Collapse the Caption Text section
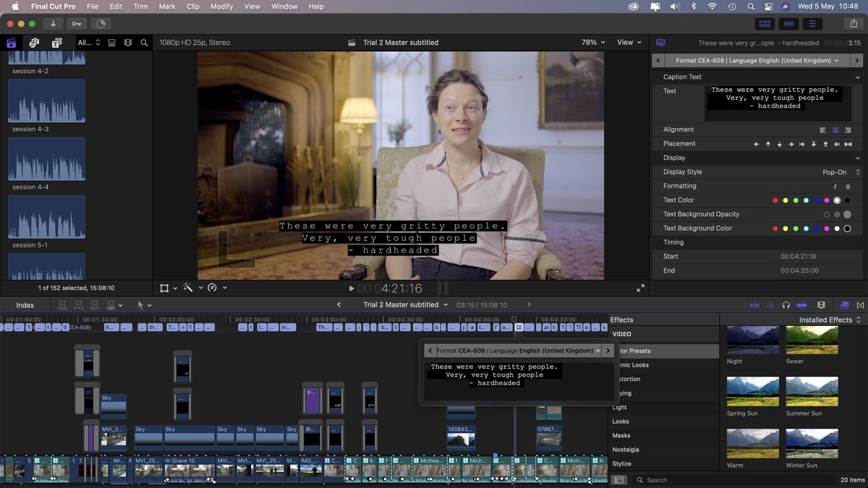Screen dimensions: 868x488 click(x=858, y=77)
